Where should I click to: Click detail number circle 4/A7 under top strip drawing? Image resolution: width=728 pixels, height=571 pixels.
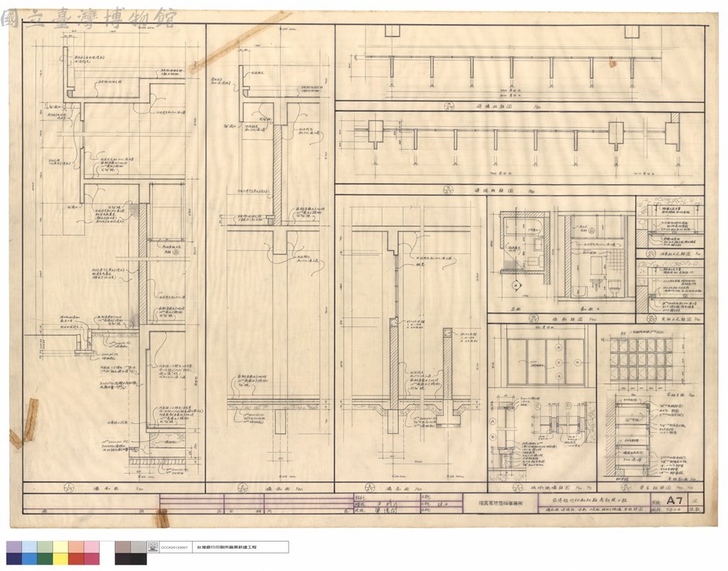coord(449,107)
